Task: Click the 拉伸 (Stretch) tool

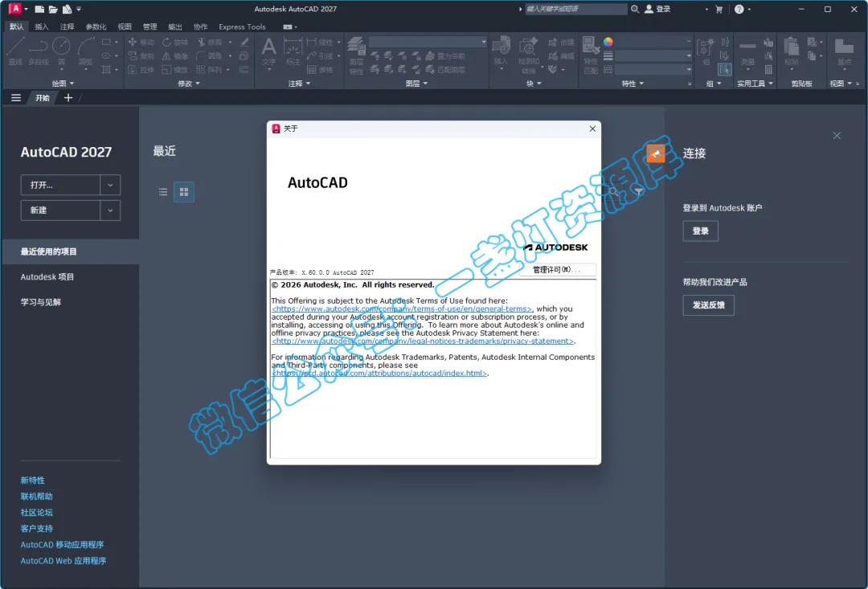Action: pos(141,70)
